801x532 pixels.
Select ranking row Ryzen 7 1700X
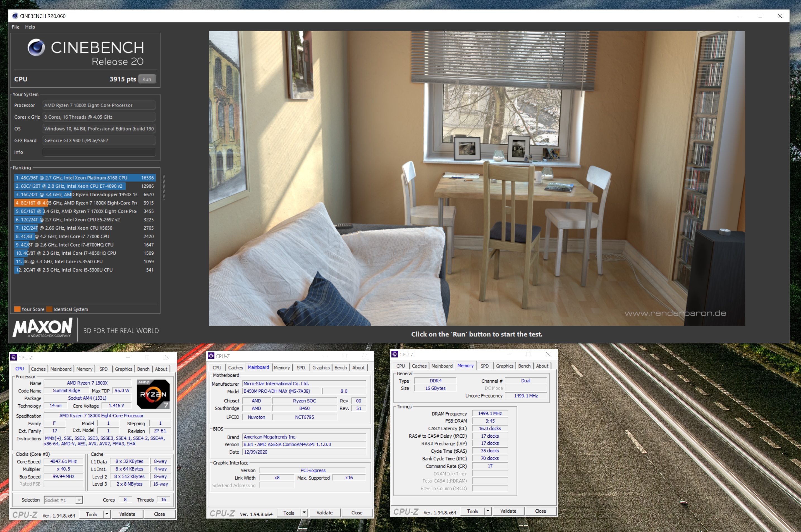pyautogui.click(x=85, y=211)
